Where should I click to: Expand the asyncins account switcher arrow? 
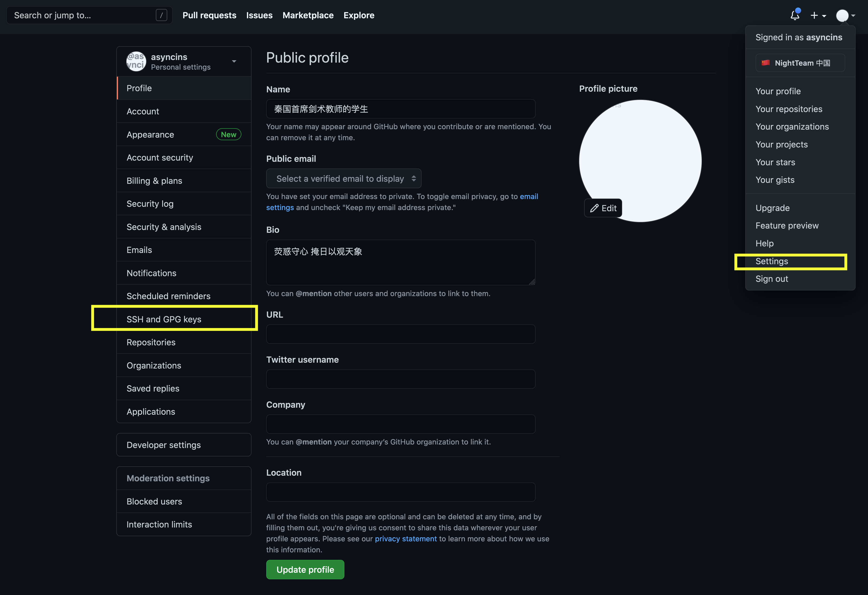(234, 61)
